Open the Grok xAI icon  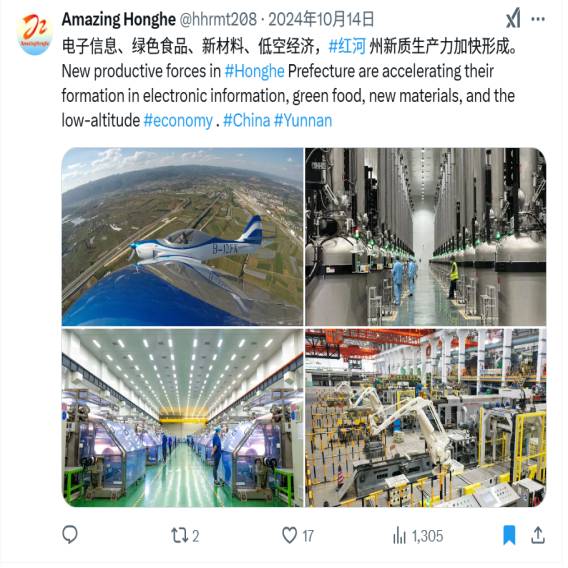point(513,19)
